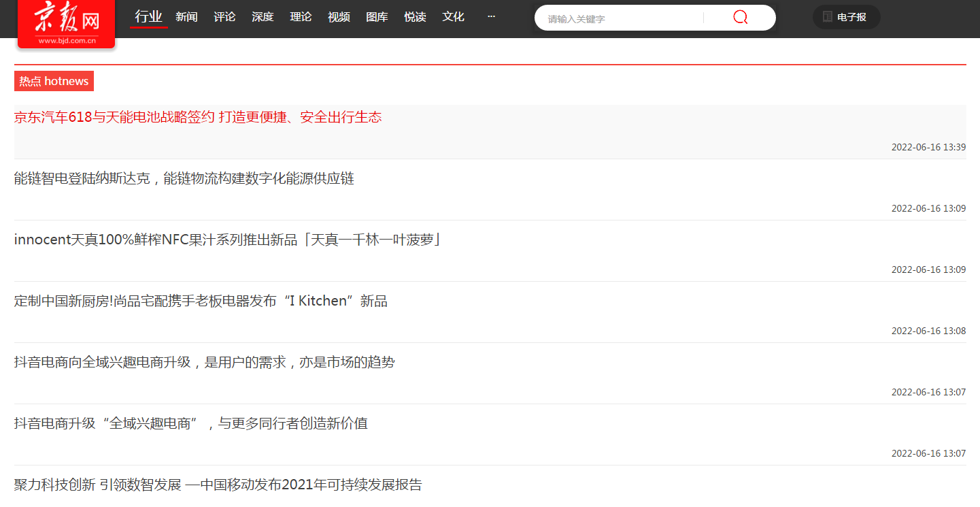Open article 京东汽车618与天能电池战略签约
The height and width of the screenshot is (507, 980).
pyautogui.click(x=198, y=117)
